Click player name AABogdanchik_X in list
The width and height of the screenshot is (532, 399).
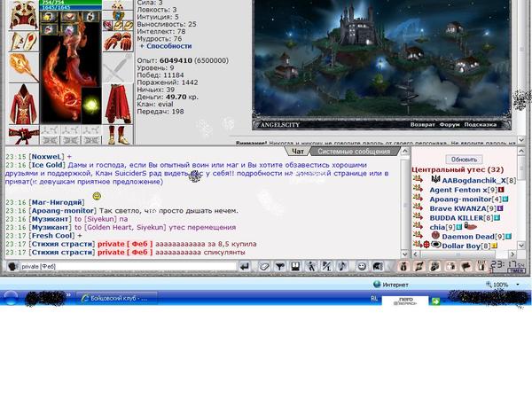(473, 181)
